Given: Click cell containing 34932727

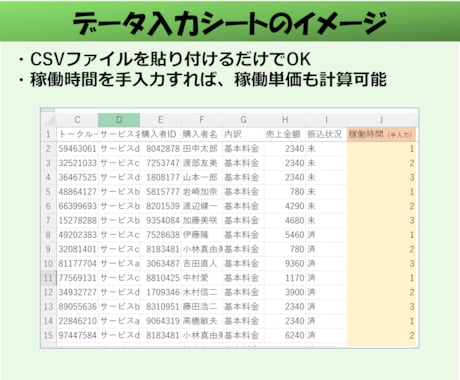Looking at the screenshot, I should click(77, 292).
